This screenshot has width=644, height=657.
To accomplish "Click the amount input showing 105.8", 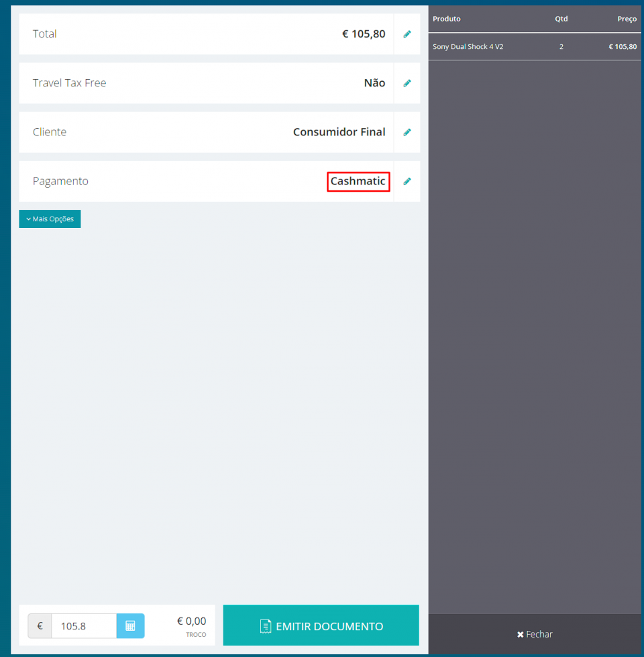I will click(84, 625).
